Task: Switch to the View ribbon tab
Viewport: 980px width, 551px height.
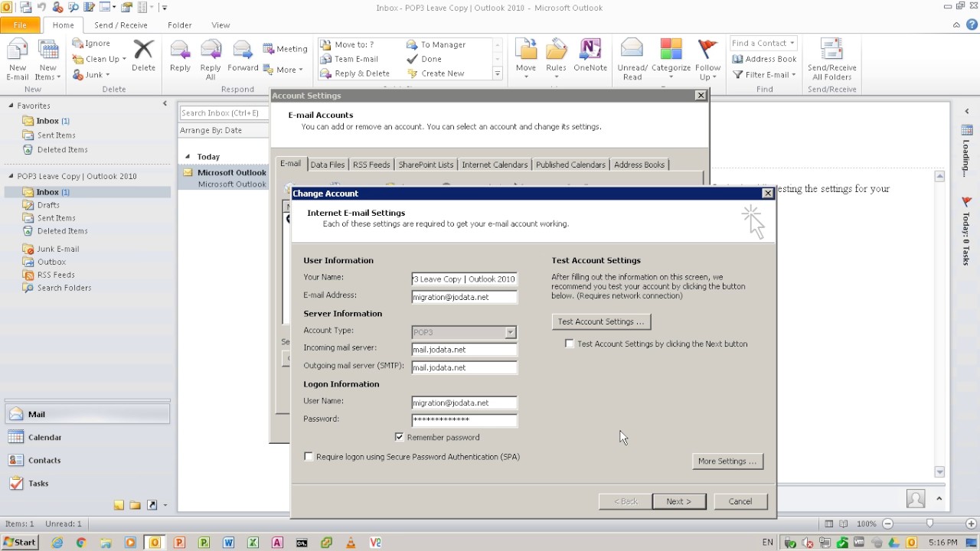Action: pos(220,25)
